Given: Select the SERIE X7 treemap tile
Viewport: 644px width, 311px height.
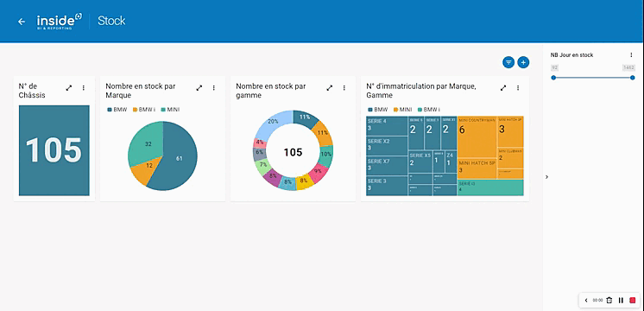Looking at the screenshot, I should point(387,166).
